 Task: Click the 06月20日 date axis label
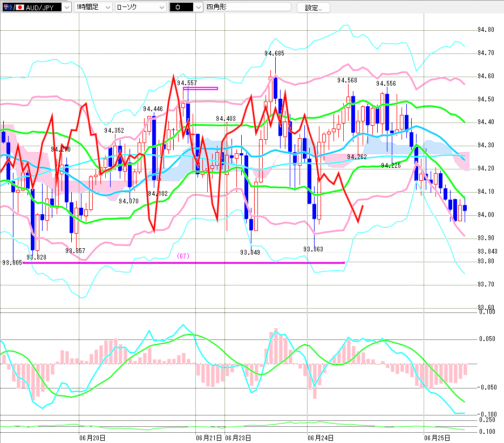[92, 438]
